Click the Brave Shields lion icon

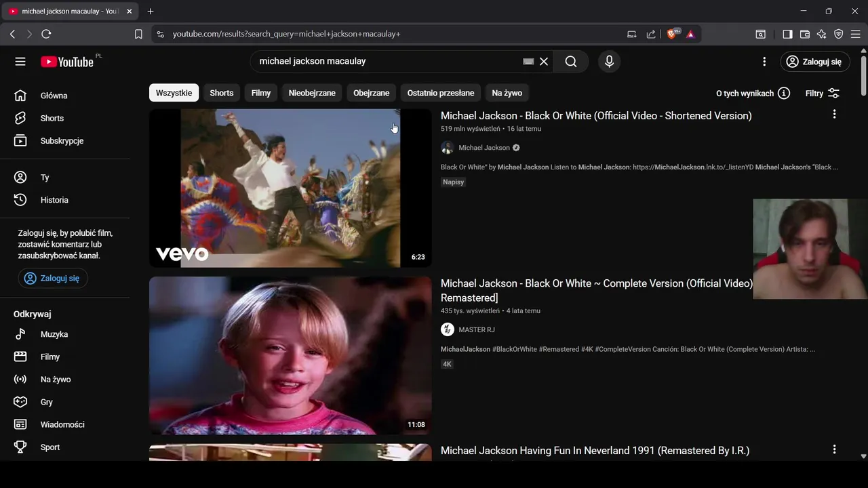point(672,34)
